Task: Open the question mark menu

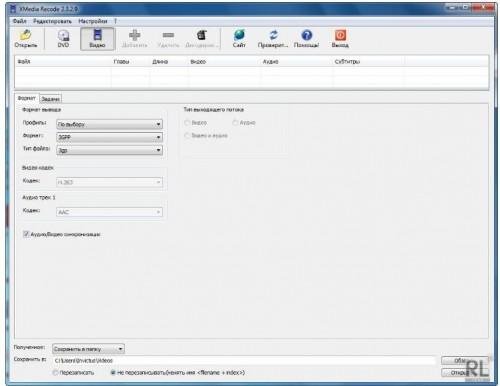Action: tap(115, 21)
